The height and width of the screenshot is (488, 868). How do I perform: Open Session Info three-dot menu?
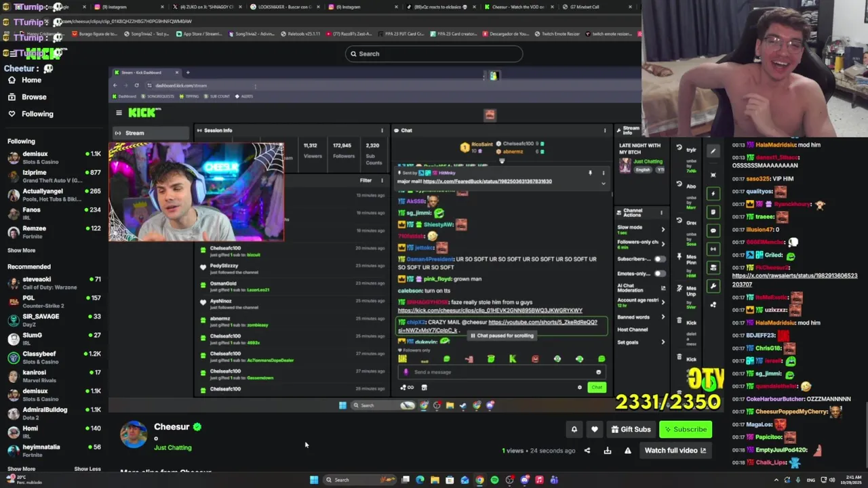[x=382, y=130]
